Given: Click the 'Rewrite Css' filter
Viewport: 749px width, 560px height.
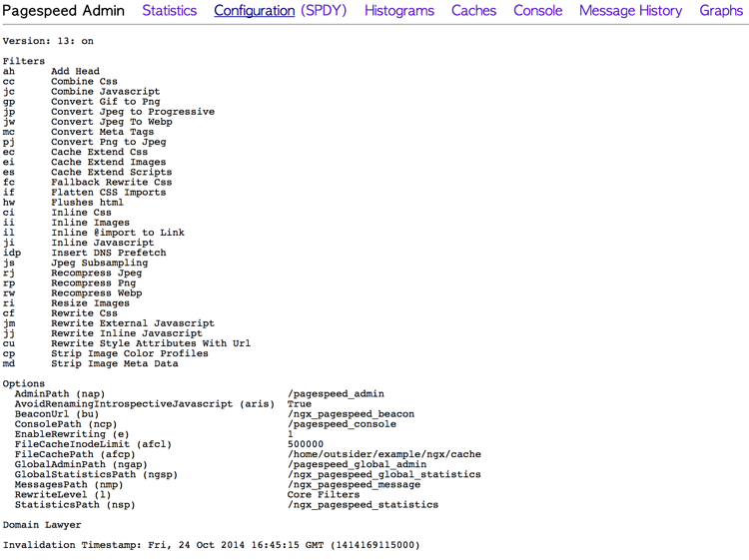Looking at the screenshot, I should pyautogui.click(x=84, y=313).
